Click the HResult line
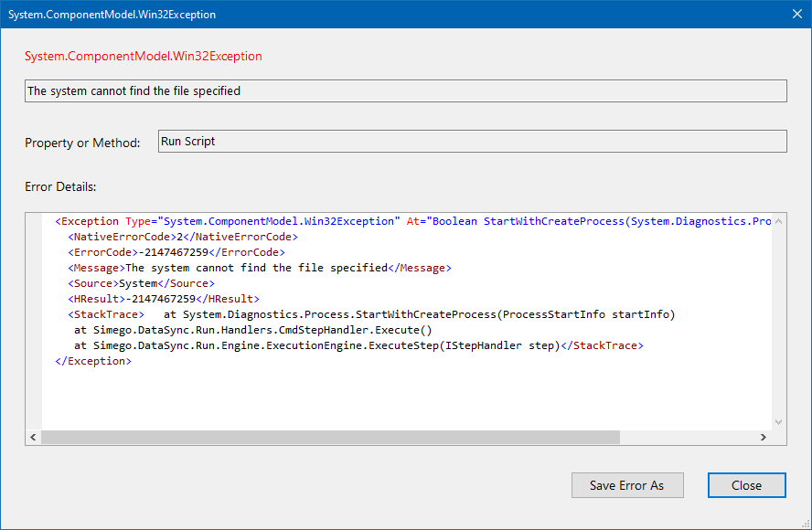812x530 pixels. (164, 299)
